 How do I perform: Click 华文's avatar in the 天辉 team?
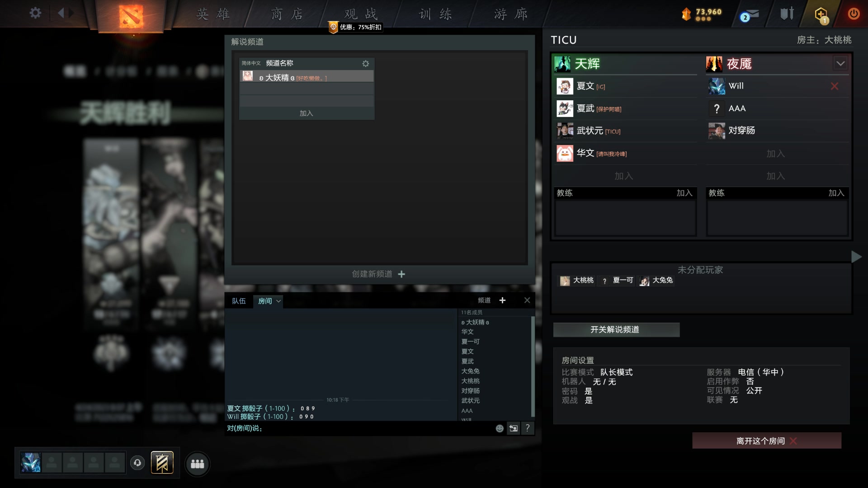pos(565,154)
